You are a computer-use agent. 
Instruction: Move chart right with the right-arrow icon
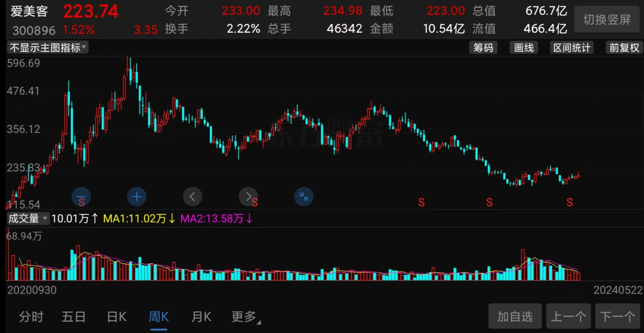coord(248,197)
